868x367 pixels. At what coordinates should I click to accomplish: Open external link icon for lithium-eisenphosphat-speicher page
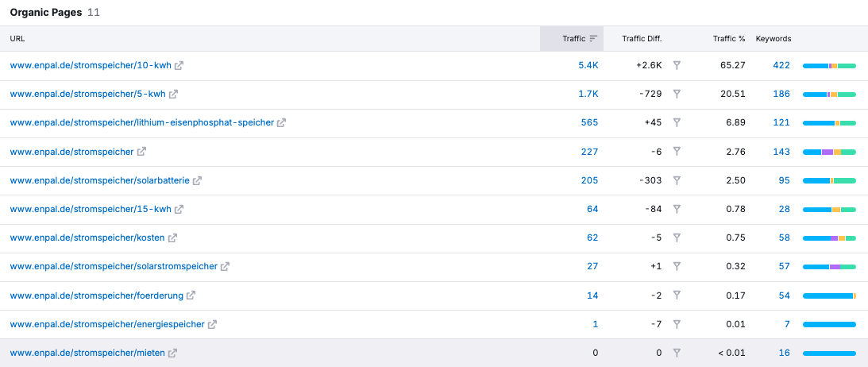tap(281, 123)
